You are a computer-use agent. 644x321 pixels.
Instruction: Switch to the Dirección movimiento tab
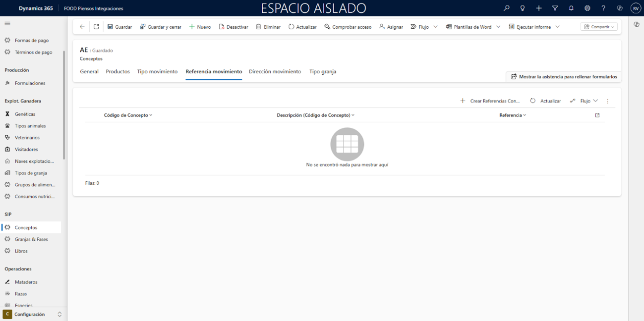(x=275, y=71)
